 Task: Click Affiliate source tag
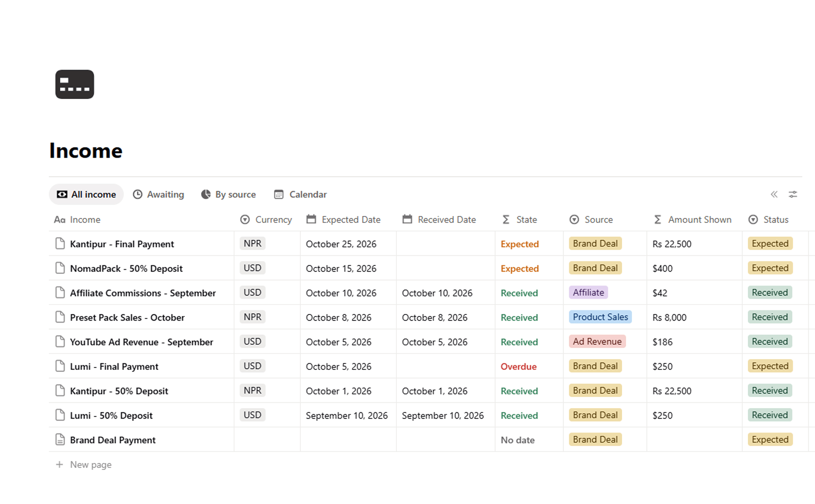click(x=588, y=292)
